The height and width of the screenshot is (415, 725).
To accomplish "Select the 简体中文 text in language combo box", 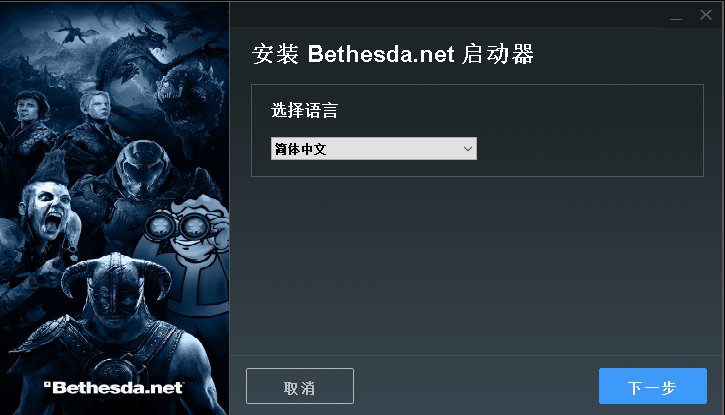I will coord(301,149).
